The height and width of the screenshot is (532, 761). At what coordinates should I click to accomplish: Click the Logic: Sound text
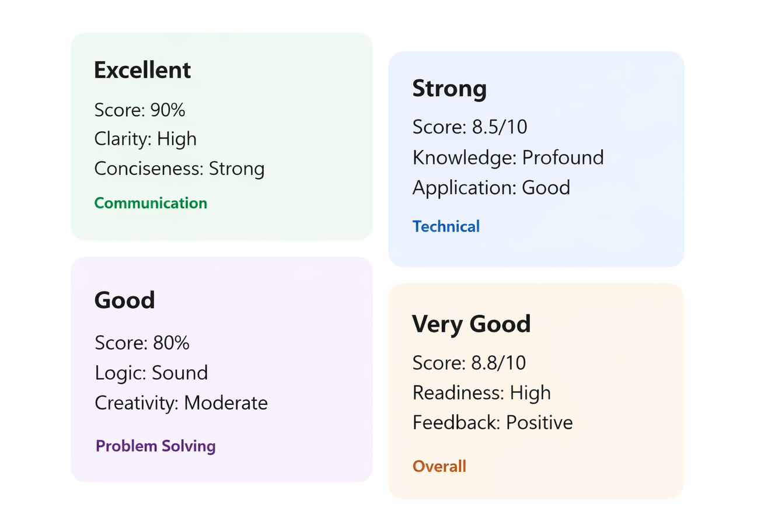point(151,373)
